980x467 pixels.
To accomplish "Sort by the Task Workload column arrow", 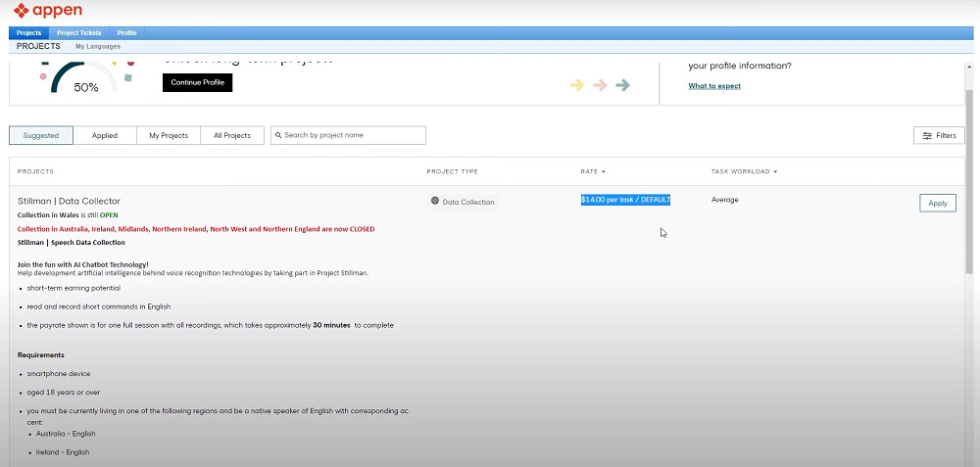I will (775, 172).
